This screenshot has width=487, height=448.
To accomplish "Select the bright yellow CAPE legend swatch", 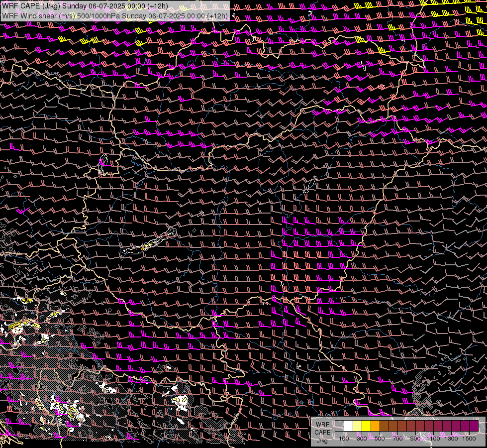I will (x=367, y=426).
